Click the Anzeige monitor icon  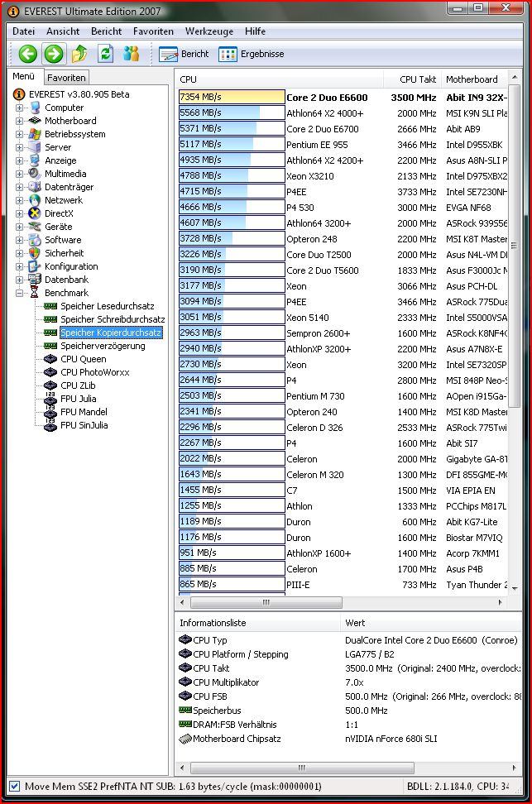(x=35, y=160)
